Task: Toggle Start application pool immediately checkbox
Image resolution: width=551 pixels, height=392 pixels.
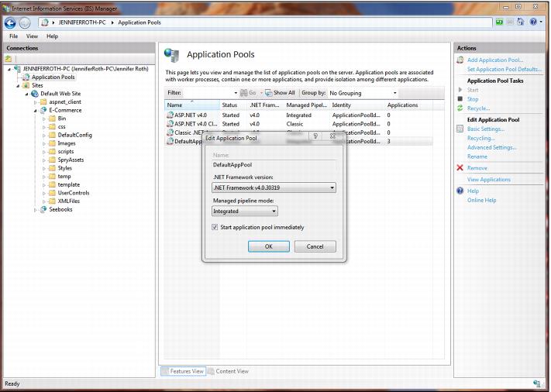Action: click(x=215, y=227)
